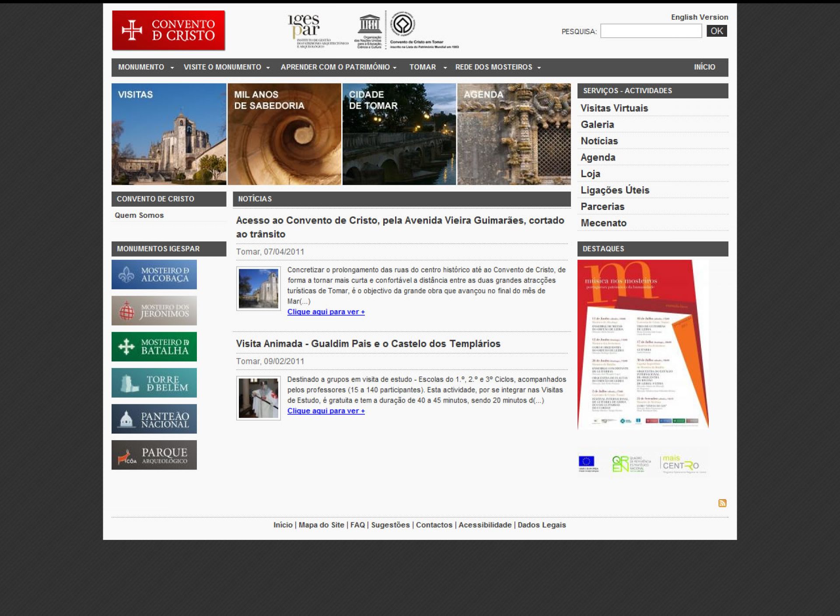Open the Torre de Belém banner
Image resolution: width=840 pixels, height=616 pixels.
[x=154, y=383]
